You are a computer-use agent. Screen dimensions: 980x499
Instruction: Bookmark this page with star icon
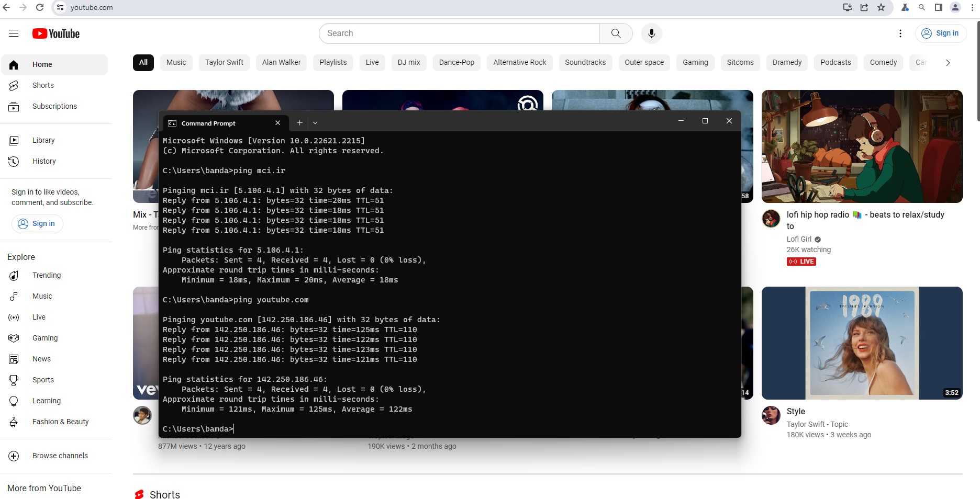pyautogui.click(x=881, y=7)
